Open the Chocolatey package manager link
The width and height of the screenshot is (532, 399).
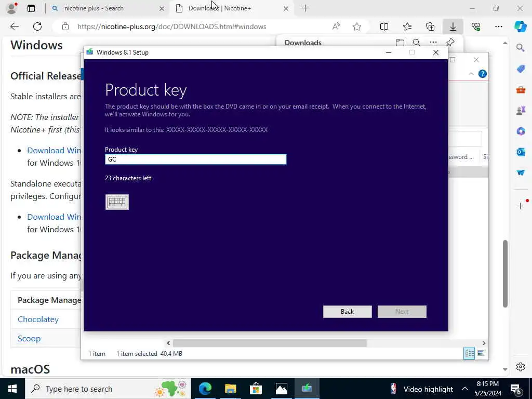pos(38,320)
